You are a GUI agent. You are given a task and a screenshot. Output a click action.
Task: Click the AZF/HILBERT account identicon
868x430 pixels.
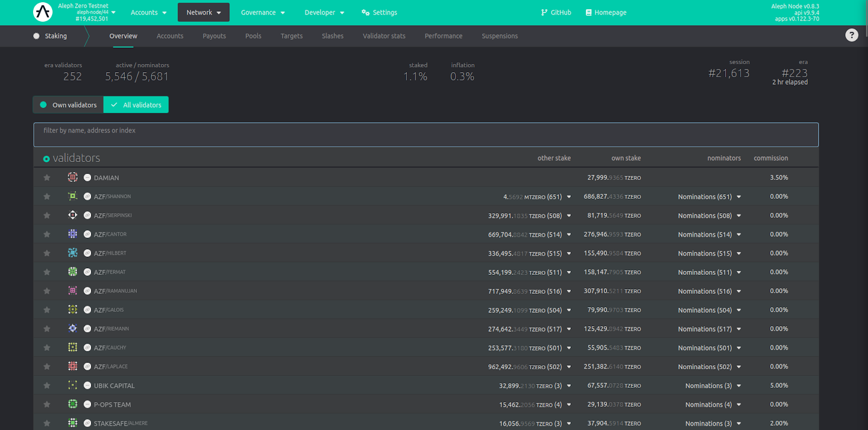pyautogui.click(x=73, y=252)
